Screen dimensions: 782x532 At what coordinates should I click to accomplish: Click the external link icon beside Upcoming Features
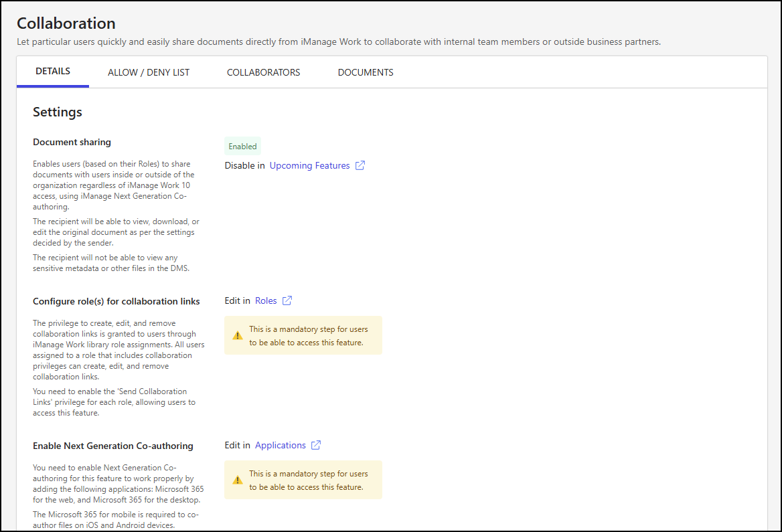pos(360,165)
